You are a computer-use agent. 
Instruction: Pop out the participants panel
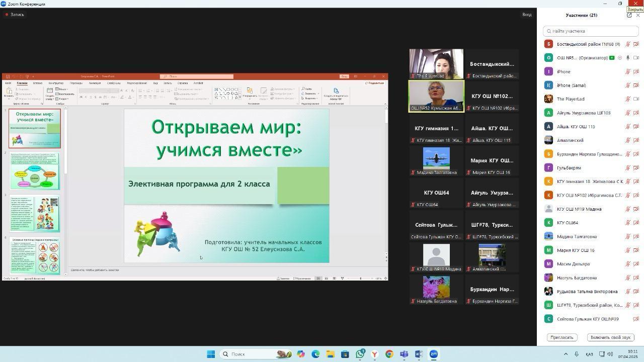pos(629,16)
